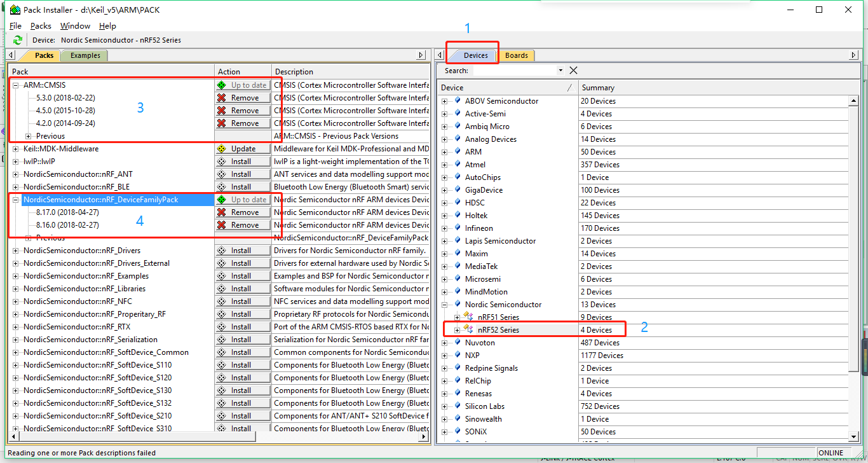Screen dimensions: 868x463
Task: Select the Redpine Signals device row
Action: coord(491,368)
